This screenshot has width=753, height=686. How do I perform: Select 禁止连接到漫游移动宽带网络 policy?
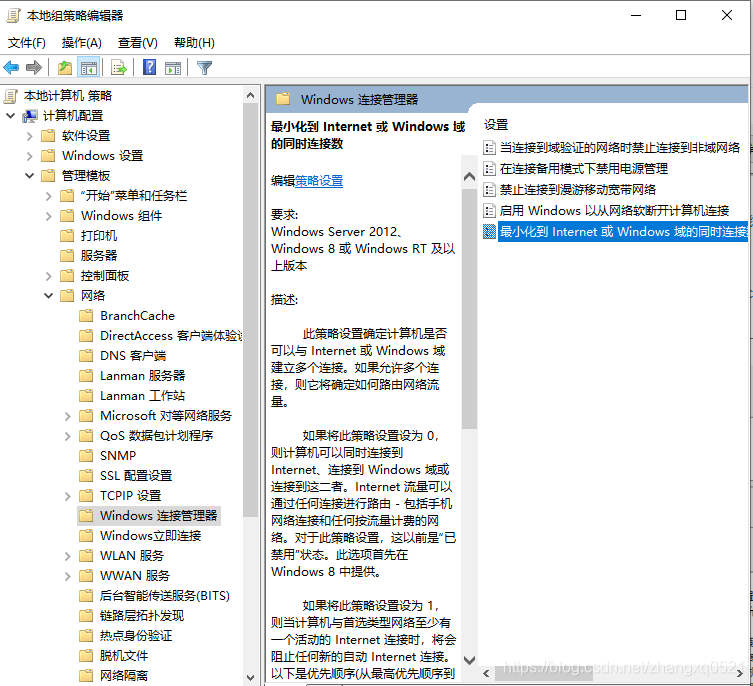coord(578,190)
